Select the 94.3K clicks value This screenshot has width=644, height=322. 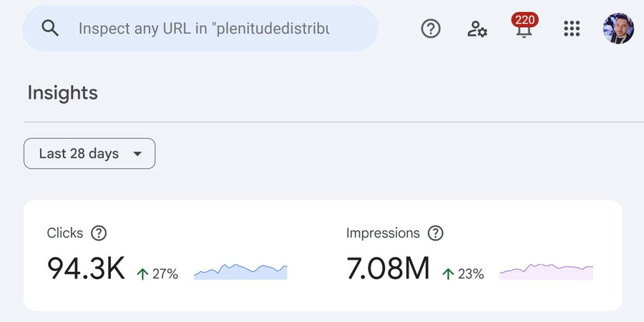86,269
